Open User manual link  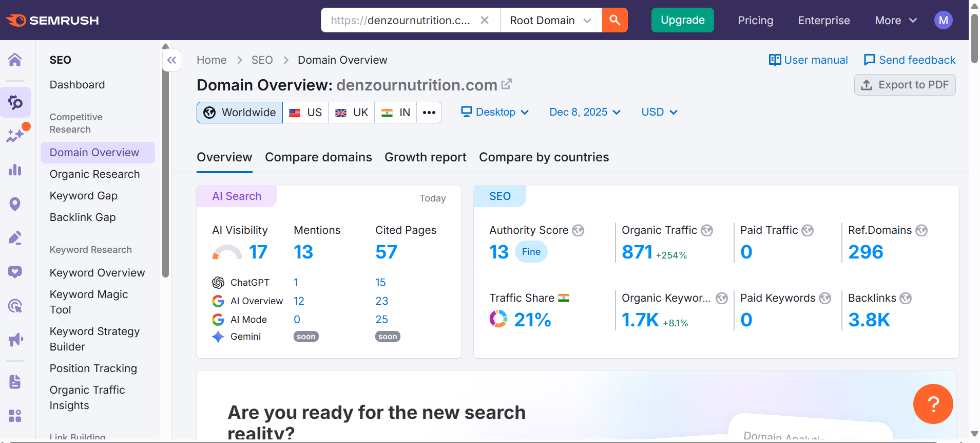click(808, 60)
